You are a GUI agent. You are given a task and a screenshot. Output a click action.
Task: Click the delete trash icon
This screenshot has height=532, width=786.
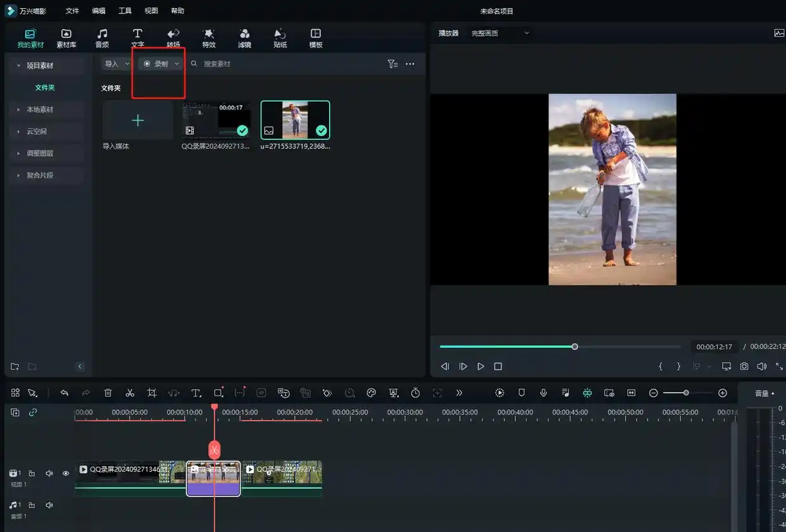click(x=108, y=393)
